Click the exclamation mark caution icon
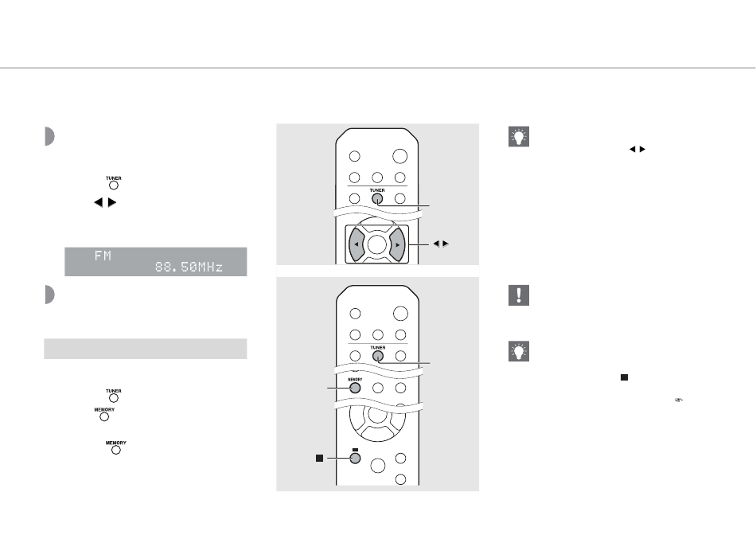The image size is (756, 535). 519,295
